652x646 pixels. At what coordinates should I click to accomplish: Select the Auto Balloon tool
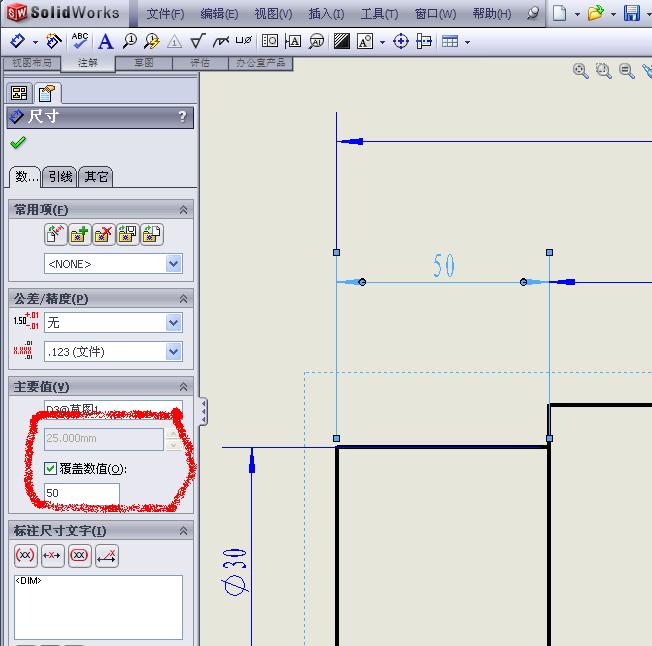point(152,41)
